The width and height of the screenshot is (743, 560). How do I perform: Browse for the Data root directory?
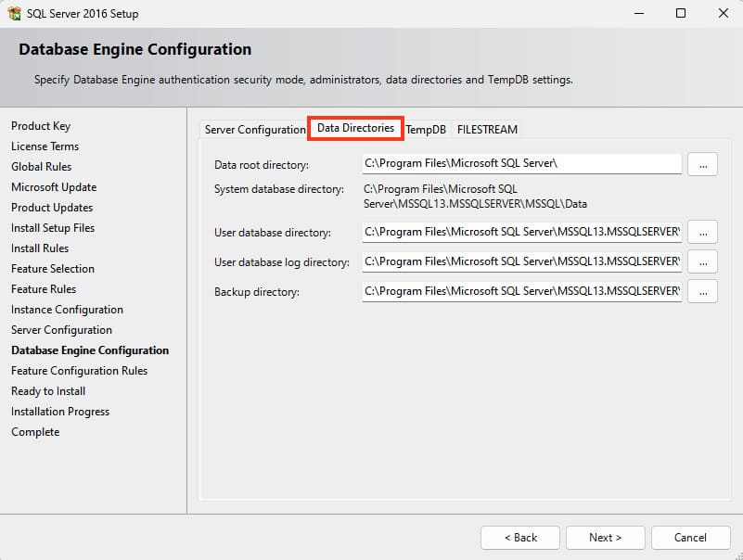702,164
